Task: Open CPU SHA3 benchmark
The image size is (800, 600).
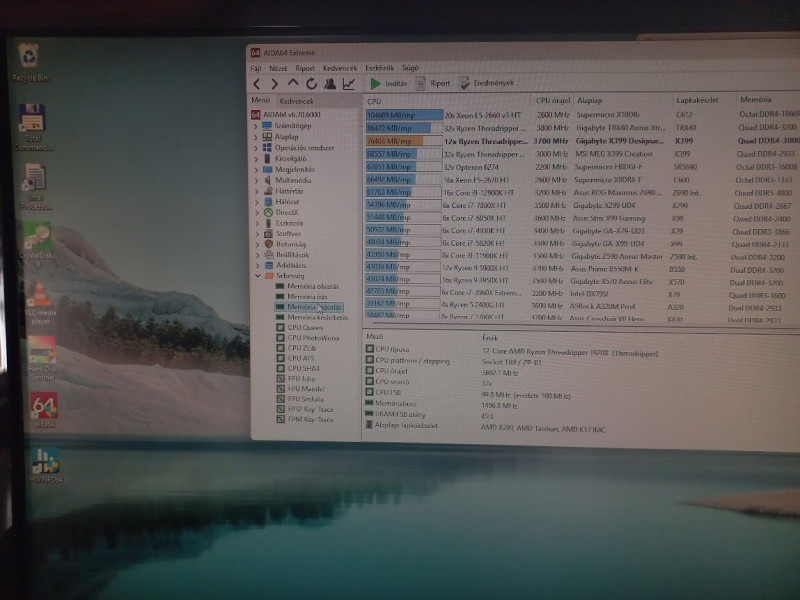Action: [298, 368]
